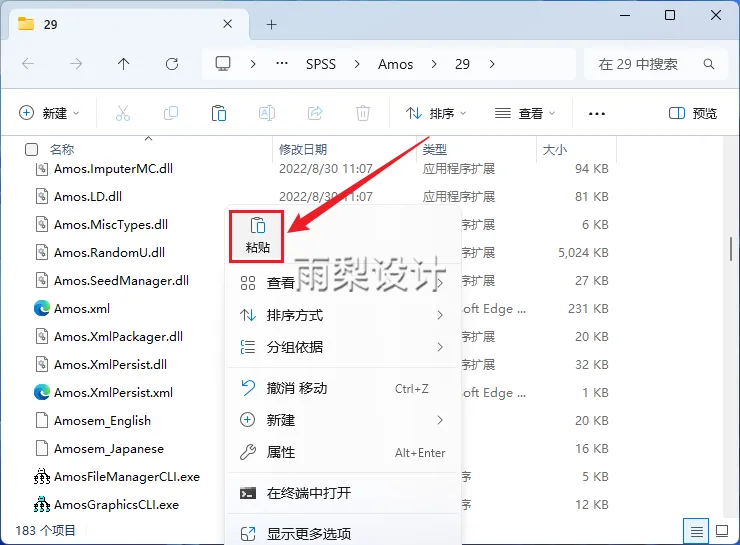This screenshot has width=740, height=545.
Task: Click the Amos.XmlPersist.xml Edge icon
Action: (42, 392)
